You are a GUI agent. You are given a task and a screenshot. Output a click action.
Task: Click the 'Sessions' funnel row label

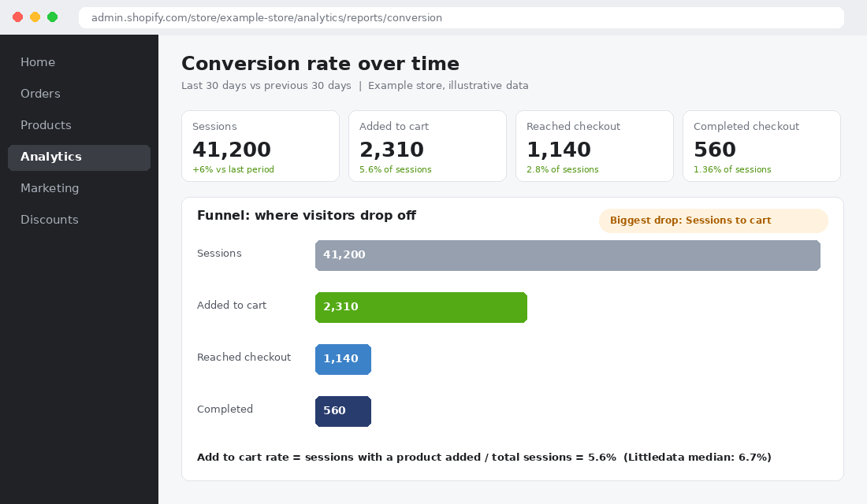pyautogui.click(x=219, y=254)
